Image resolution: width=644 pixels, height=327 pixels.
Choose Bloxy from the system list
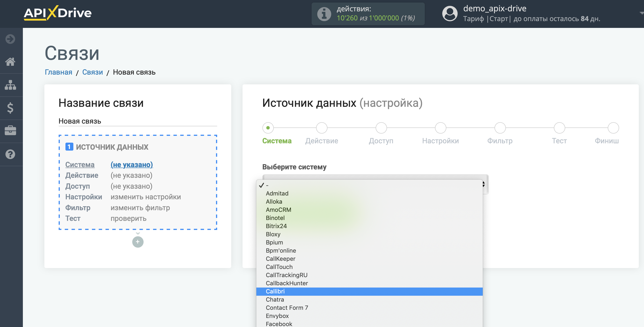click(369, 234)
